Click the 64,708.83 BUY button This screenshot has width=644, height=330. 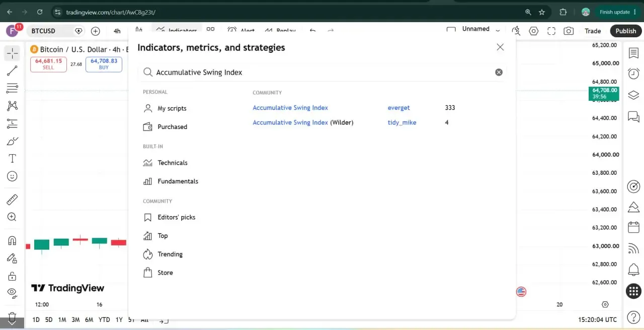[104, 64]
